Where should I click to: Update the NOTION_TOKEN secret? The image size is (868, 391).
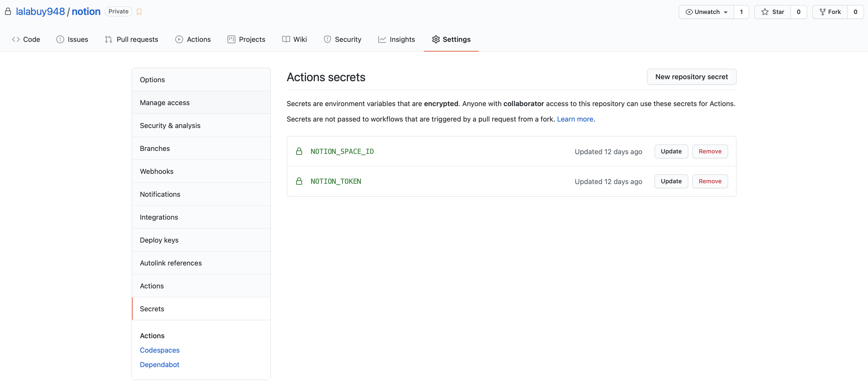click(x=671, y=181)
